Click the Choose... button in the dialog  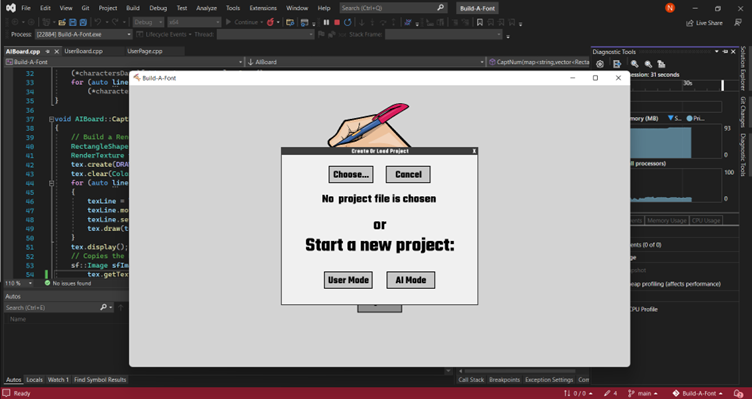(351, 175)
